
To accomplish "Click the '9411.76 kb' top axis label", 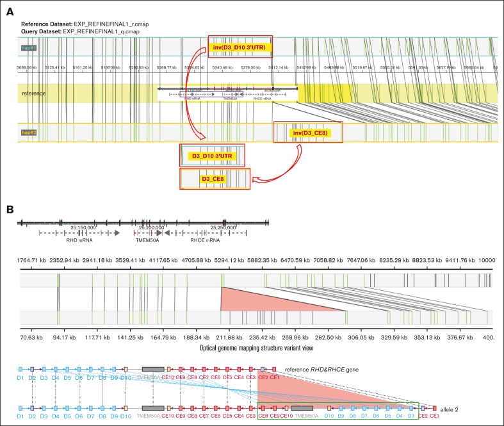I will point(460,260).
